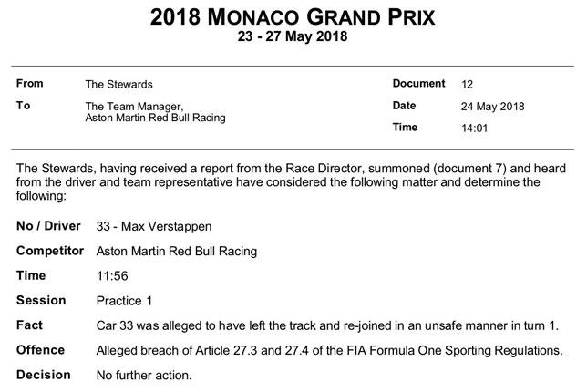This screenshot has height=392, width=587.
Task: Click the Article 27.3 and 27.4 offence text
Action: 329,351
